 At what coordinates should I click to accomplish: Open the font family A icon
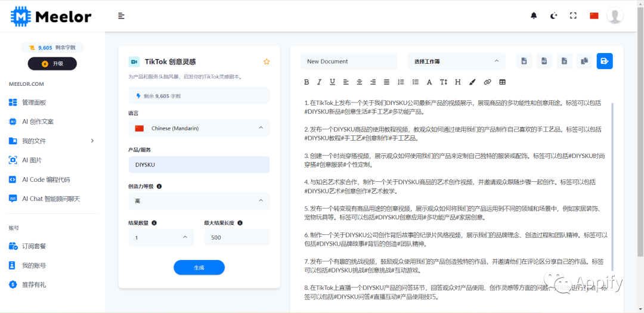click(x=429, y=82)
